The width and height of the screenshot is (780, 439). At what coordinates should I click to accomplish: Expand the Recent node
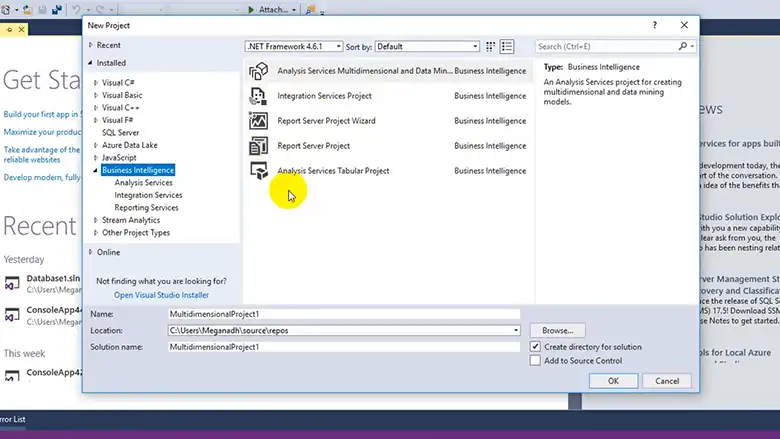point(91,45)
